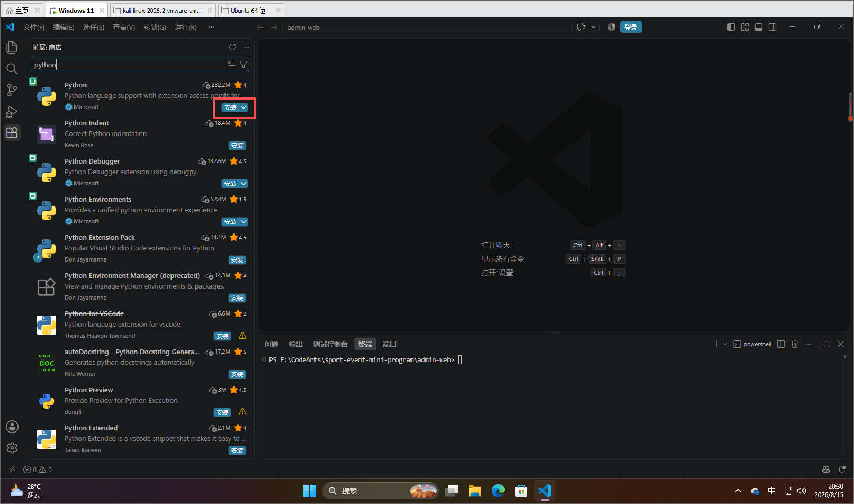854x504 pixels.
Task: Expand install options for Python extension
Action: 244,107
